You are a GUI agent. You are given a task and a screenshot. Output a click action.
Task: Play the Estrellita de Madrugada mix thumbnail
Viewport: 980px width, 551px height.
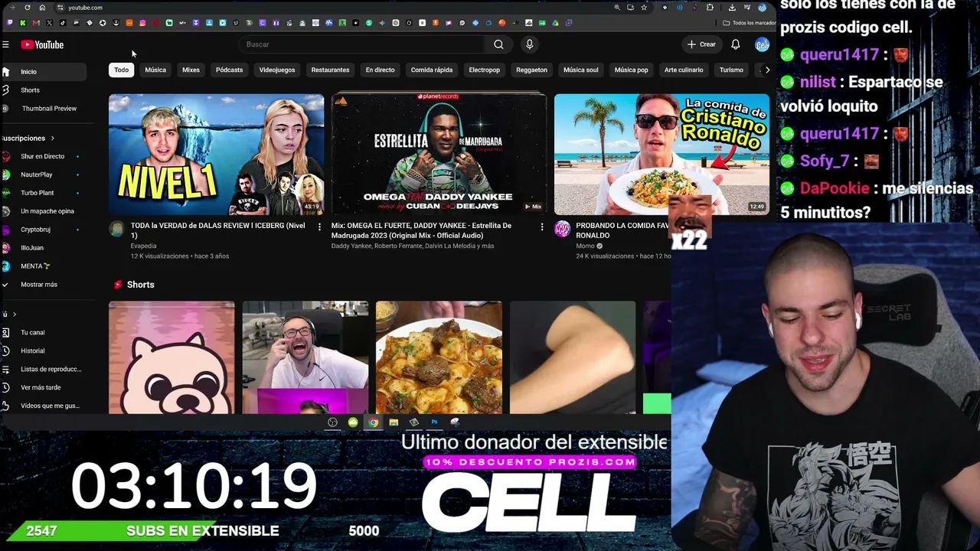coord(439,155)
